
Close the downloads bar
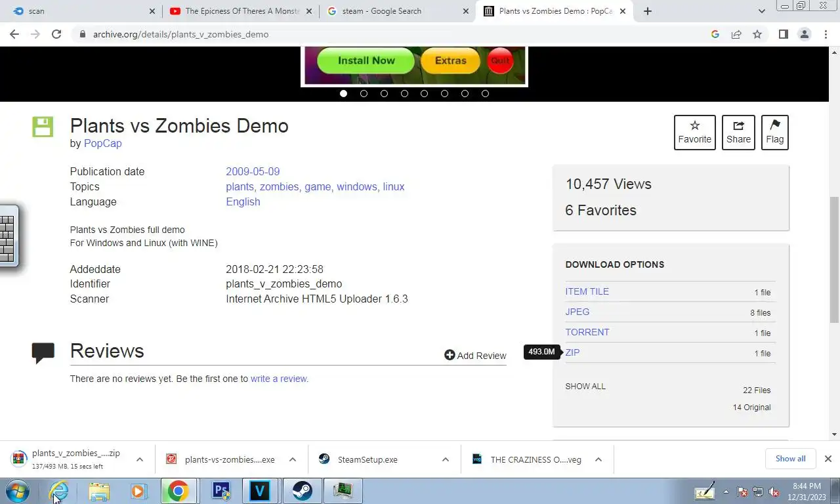(828, 459)
